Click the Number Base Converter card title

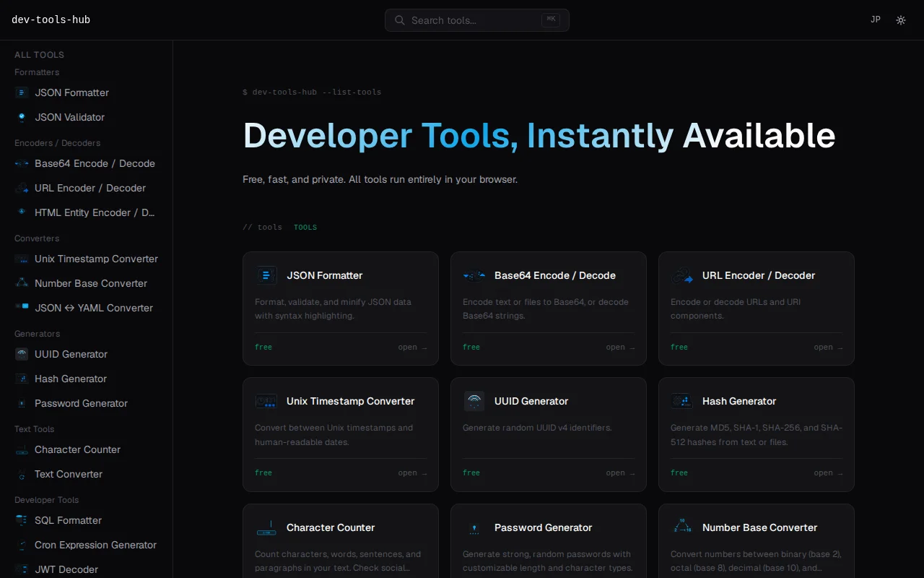(760, 527)
